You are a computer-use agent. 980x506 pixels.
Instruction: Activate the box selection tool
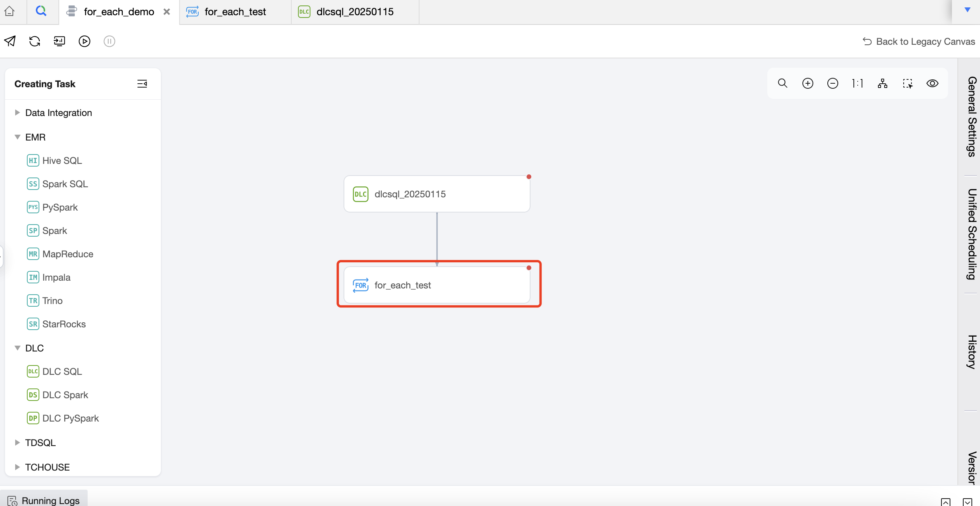point(908,83)
